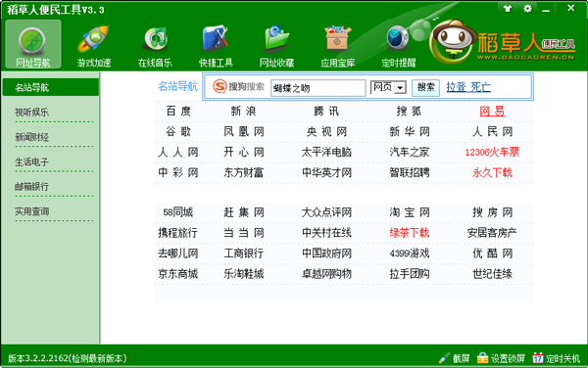Open the 搜房网 link
The height and width of the screenshot is (368, 588).
coord(492,212)
